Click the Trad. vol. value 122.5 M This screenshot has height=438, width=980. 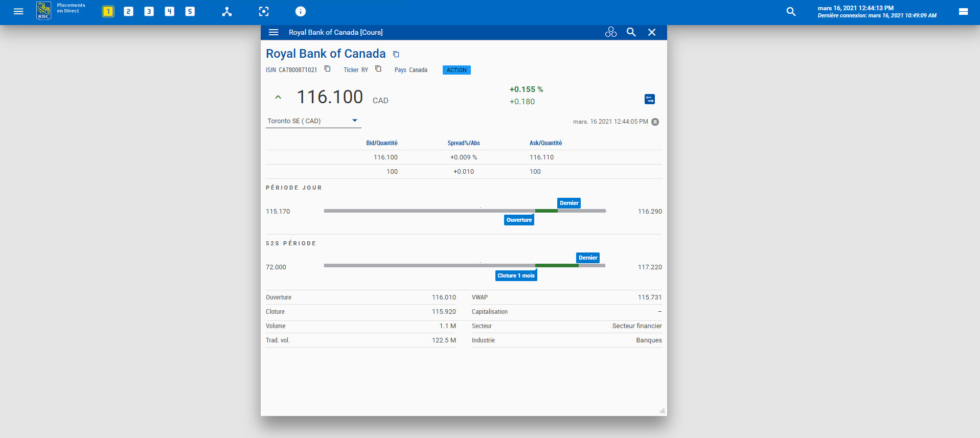point(444,340)
